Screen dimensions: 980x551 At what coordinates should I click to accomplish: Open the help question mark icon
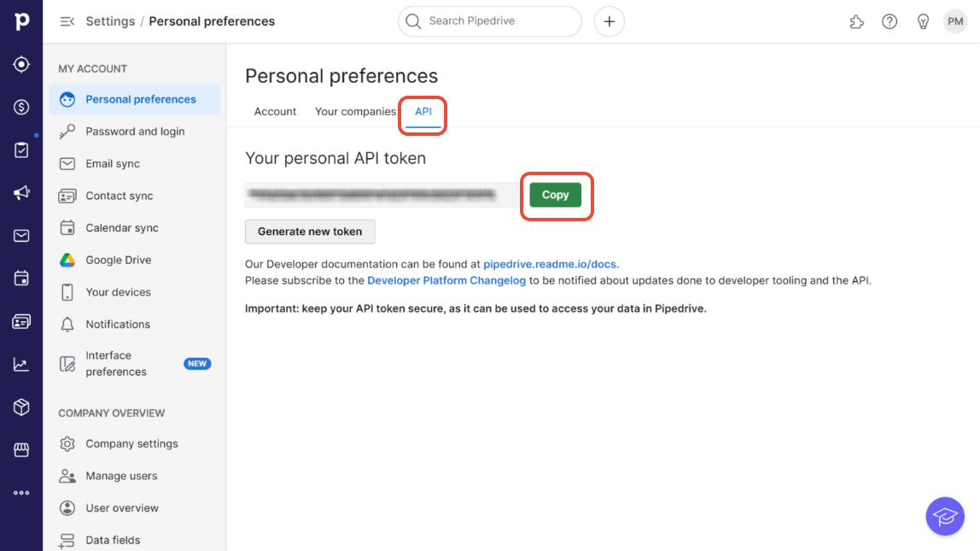coord(890,21)
